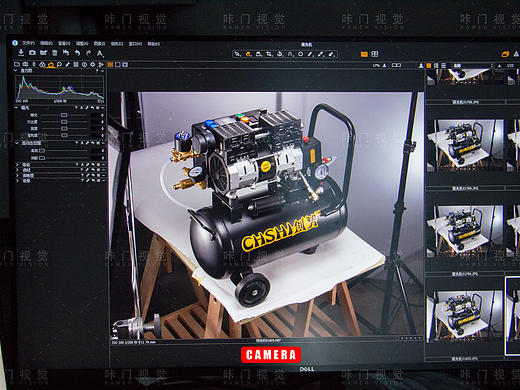Toggle the proof margin viewer icon
Viewport: 520px width, 390px height.
tap(125, 65)
